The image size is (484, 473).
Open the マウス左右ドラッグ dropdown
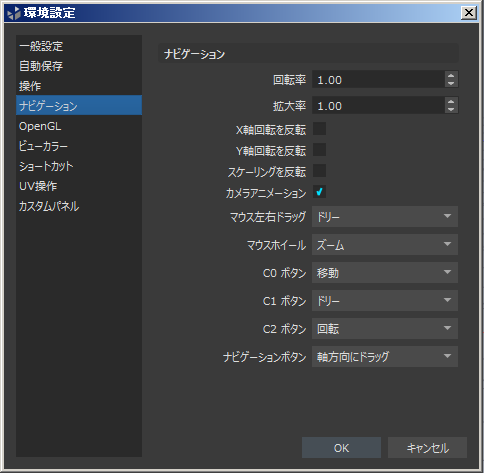pyautogui.click(x=385, y=217)
